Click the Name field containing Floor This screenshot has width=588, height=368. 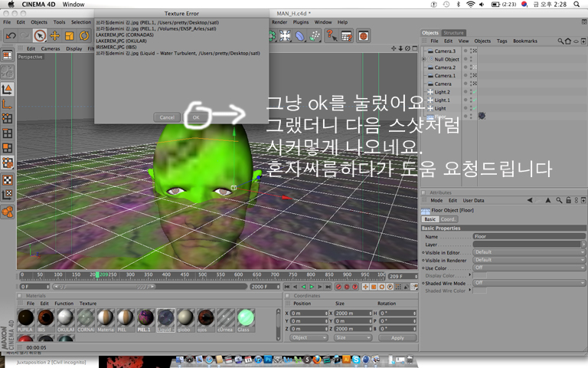(529, 236)
